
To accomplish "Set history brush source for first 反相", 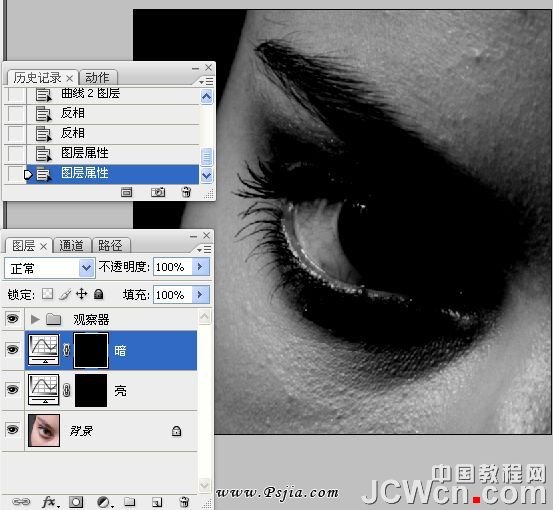I will (x=16, y=114).
